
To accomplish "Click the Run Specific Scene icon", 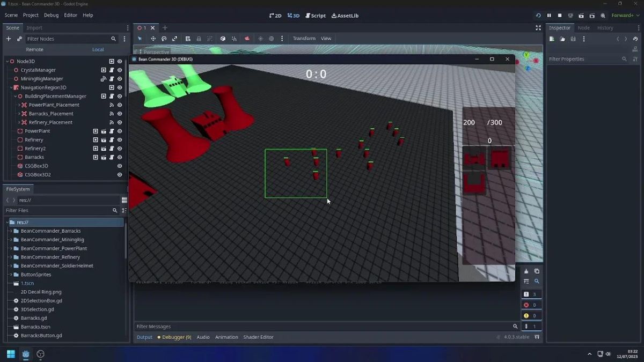I will pyautogui.click(x=592, y=16).
